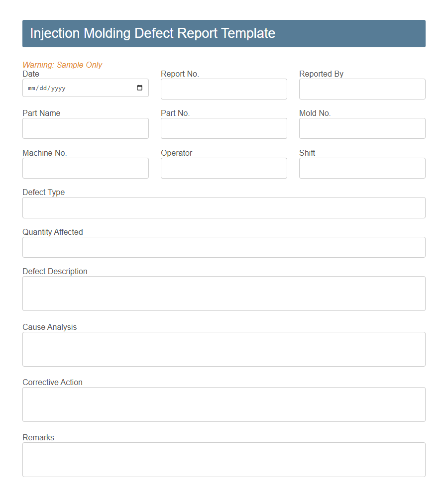Click the Part Name field
Image resolution: width=448 pixels, height=499 pixels.
click(x=85, y=128)
